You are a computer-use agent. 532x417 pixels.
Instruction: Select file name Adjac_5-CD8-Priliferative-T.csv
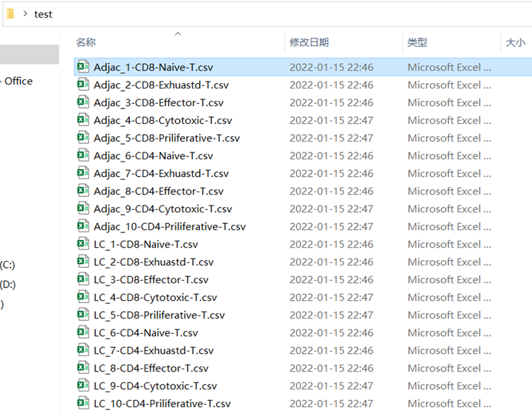click(x=167, y=138)
